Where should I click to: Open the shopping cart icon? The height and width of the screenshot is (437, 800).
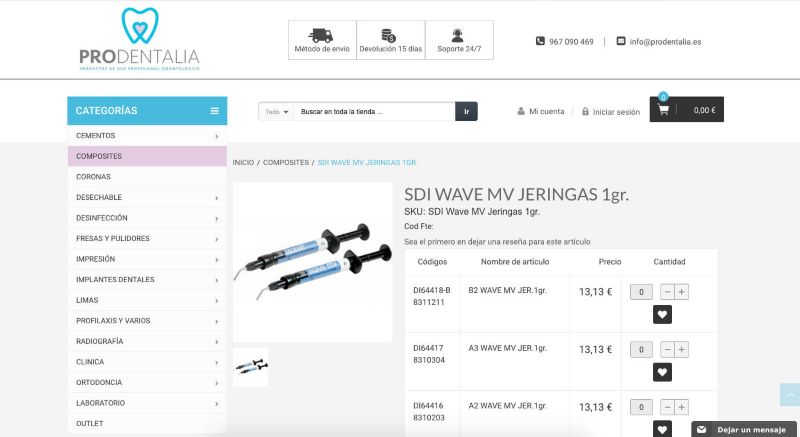coord(663,110)
